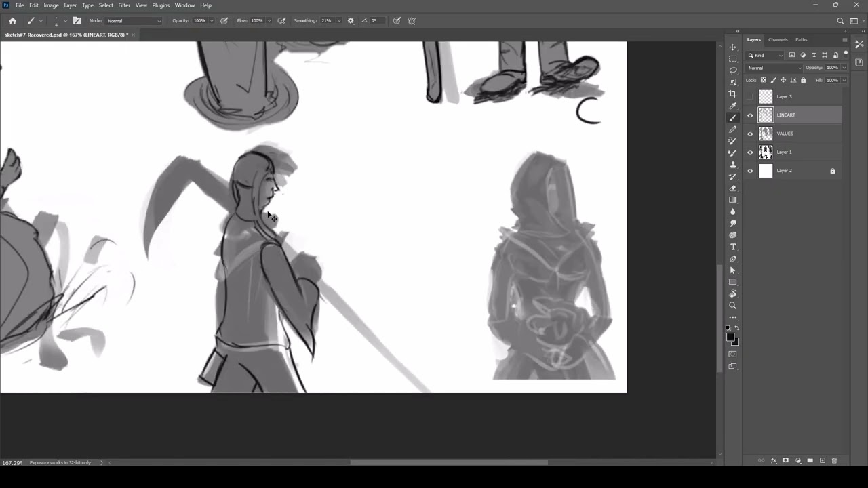Open the Image menu
Image resolution: width=868 pixels, height=488 pixels.
pyautogui.click(x=51, y=5)
